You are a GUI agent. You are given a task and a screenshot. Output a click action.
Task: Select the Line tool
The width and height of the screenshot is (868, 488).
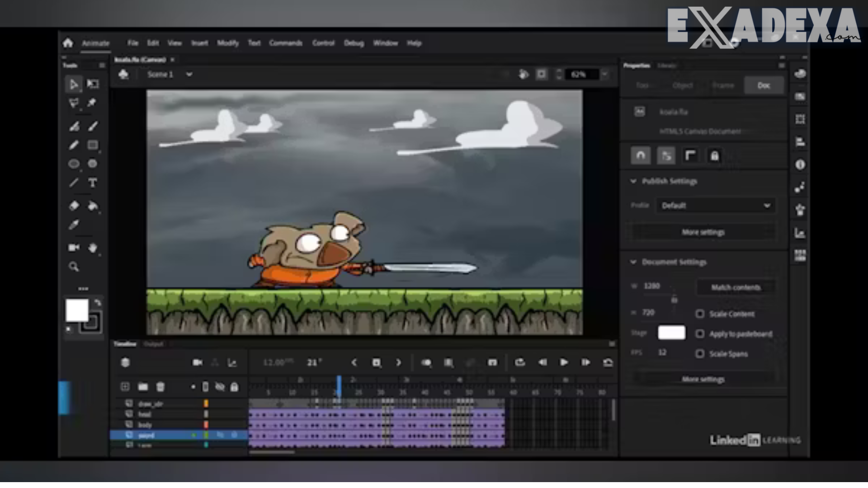[74, 183]
